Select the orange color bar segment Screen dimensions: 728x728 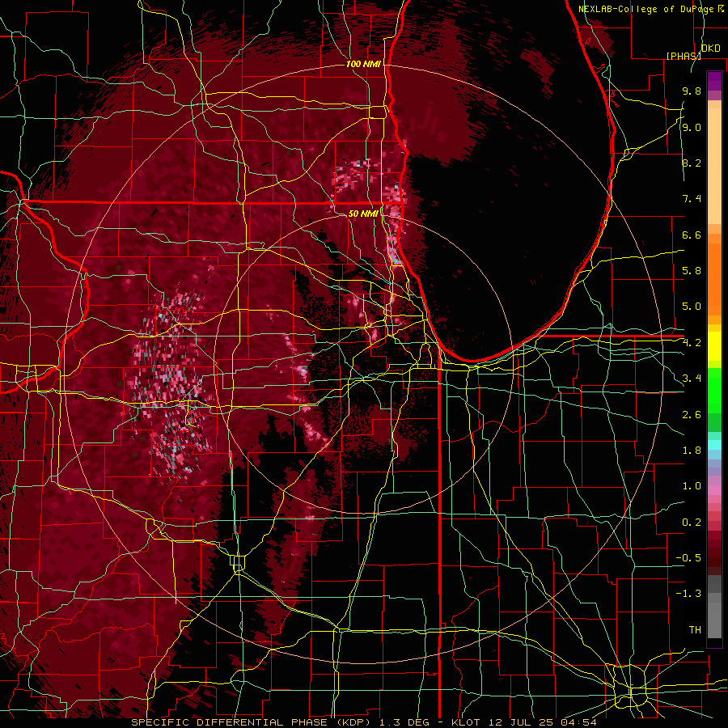pos(714,279)
